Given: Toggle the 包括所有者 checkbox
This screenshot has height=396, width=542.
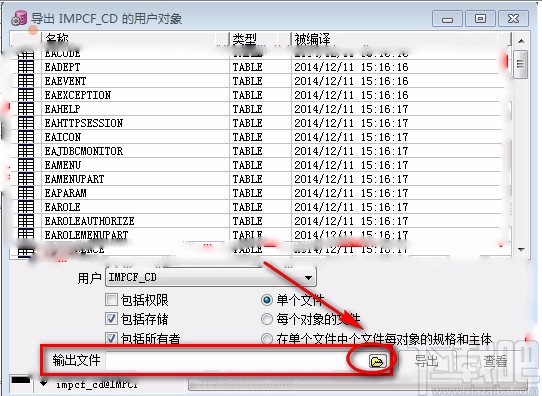Looking at the screenshot, I should pos(111,338).
